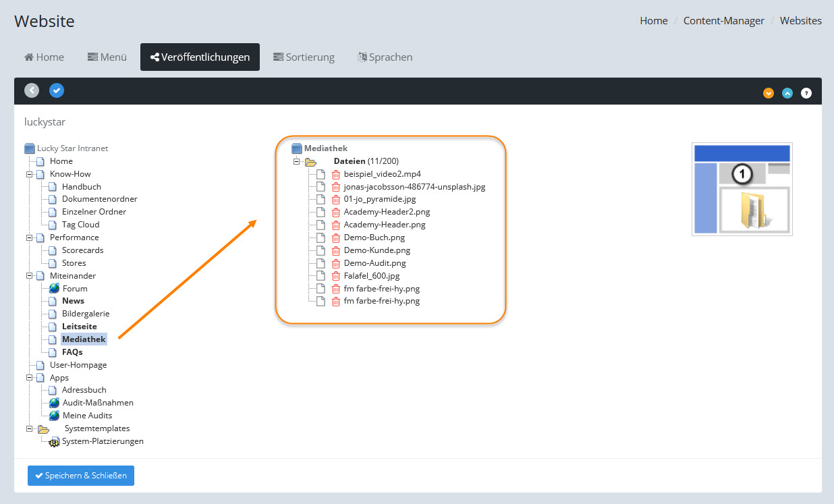This screenshot has height=504, width=834.
Task: Collapse the Dateien folder in Mediathek
Action: point(296,162)
